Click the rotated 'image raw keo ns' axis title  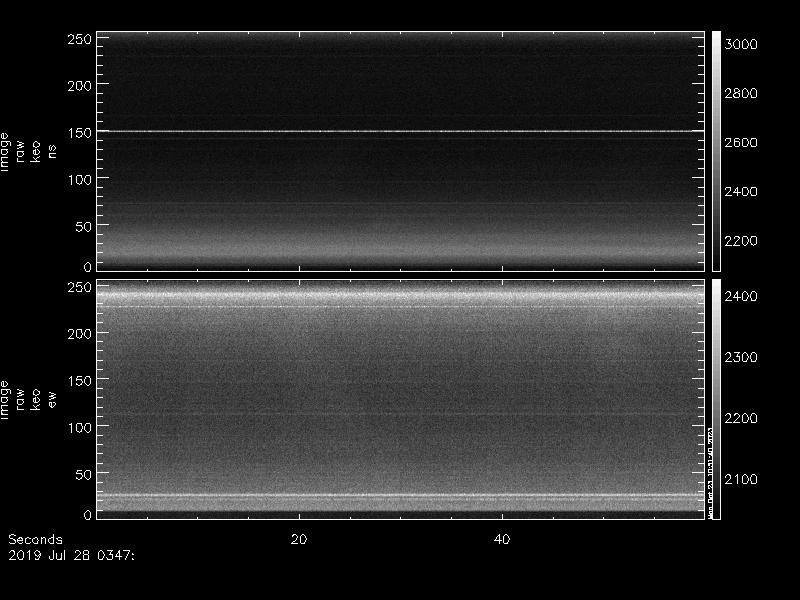pyautogui.click(x=28, y=152)
